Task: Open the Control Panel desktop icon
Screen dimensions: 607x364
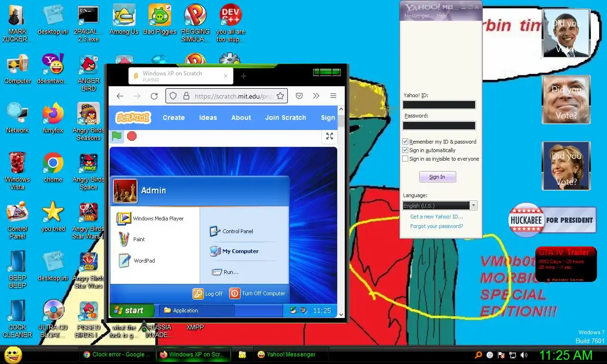Action: (x=18, y=220)
